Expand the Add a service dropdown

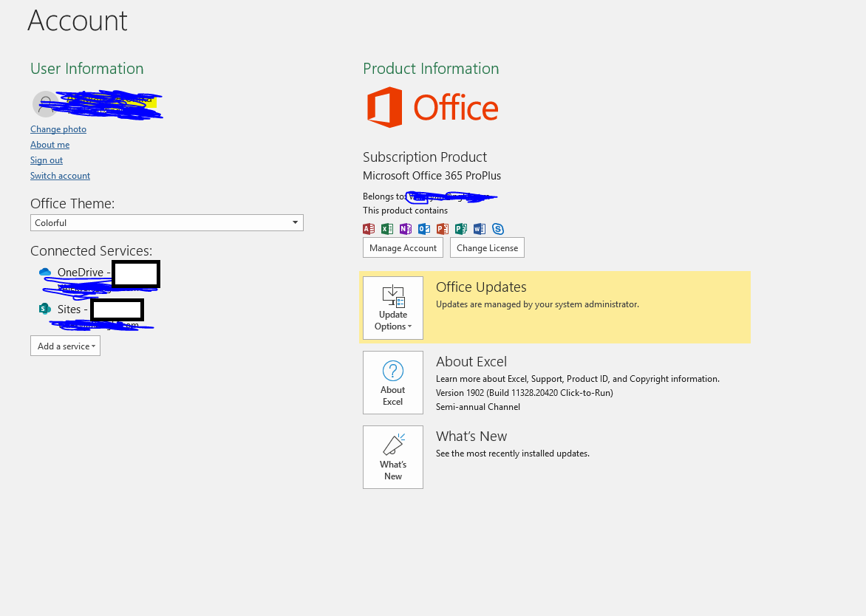[x=65, y=346]
